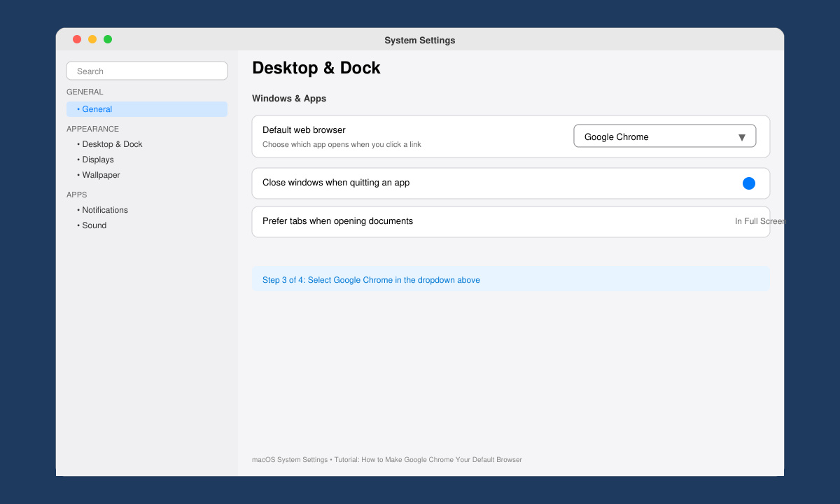Click the macOS System Settings footer text
Viewport: 840px width, 504px height.
(387, 460)
